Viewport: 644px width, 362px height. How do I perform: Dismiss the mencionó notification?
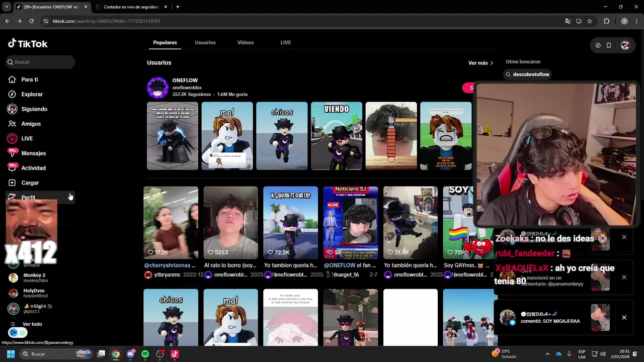click(x=624, y=277)
